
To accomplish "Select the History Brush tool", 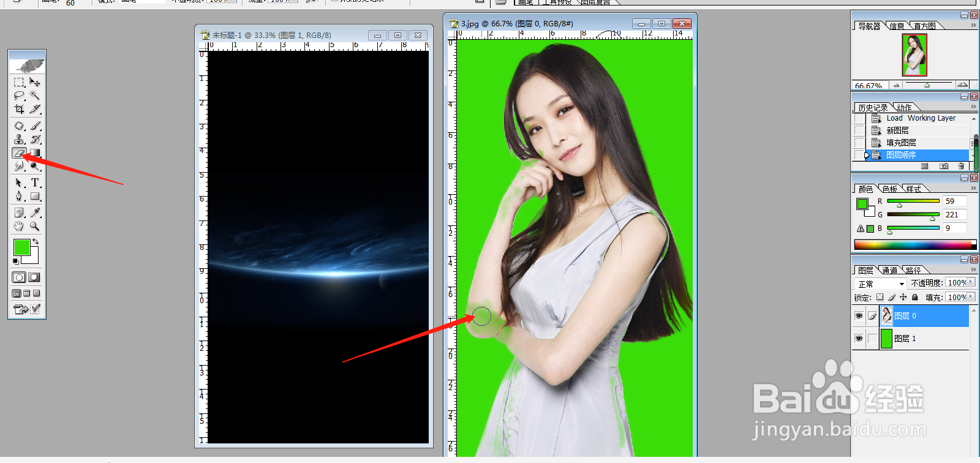I will [35, 139].
